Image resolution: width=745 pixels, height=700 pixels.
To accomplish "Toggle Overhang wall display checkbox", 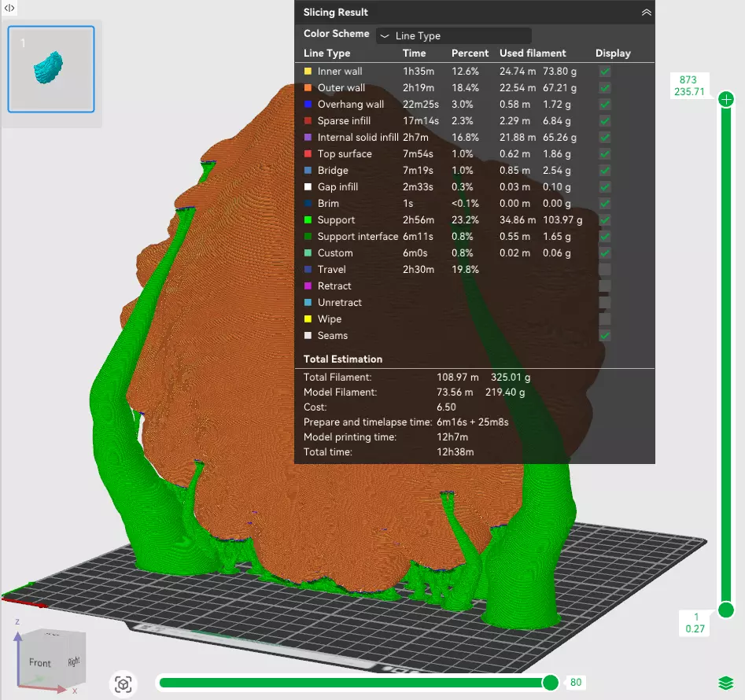I will [x=605, y=105].
